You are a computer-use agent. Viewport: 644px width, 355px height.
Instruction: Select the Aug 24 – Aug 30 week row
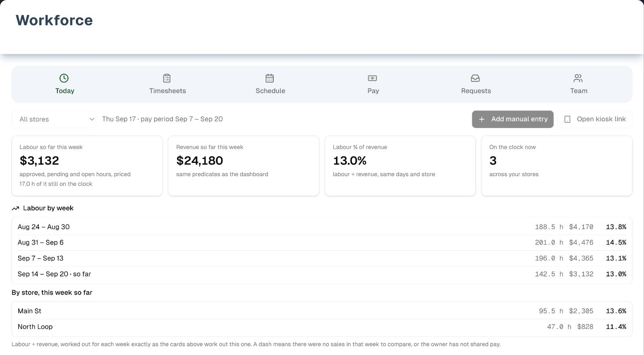point(322,227)
